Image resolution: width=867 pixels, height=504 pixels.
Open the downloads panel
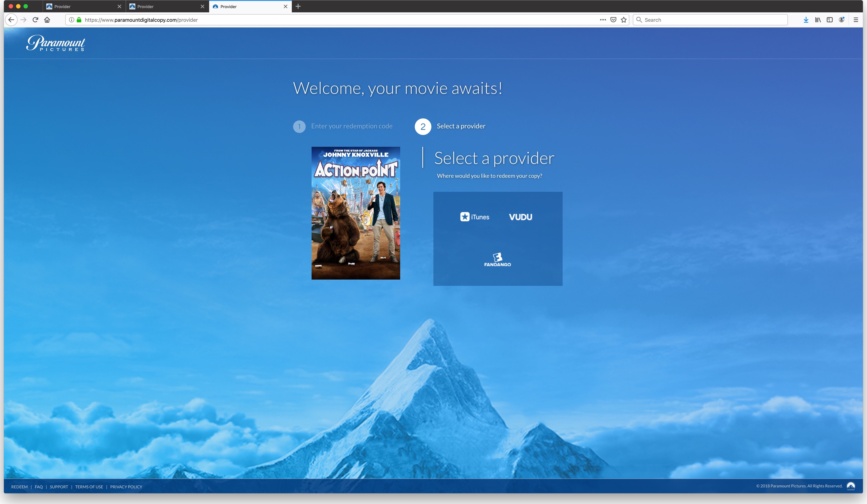pos(806,20)
